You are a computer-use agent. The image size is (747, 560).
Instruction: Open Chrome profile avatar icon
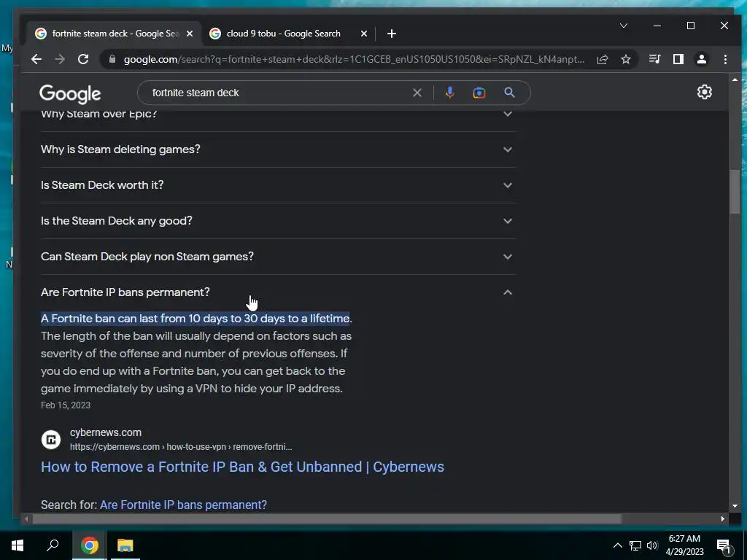pos(701,59)
